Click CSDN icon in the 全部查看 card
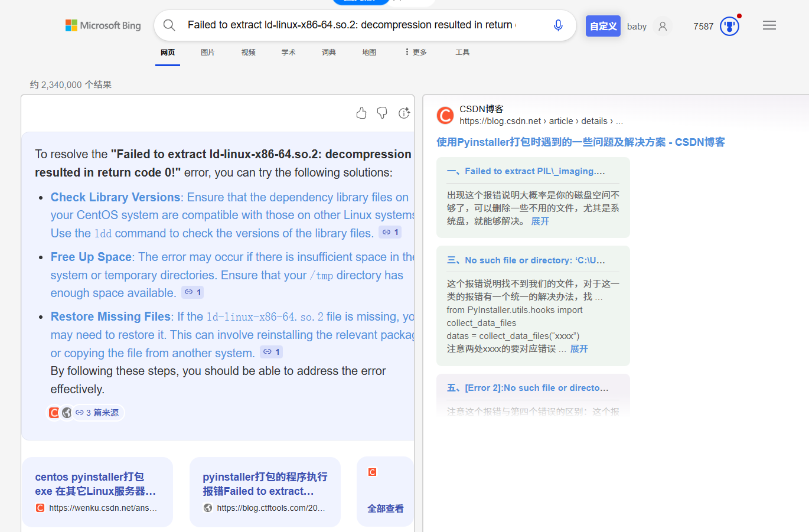809x532 pixels. (x=372, y=472)
